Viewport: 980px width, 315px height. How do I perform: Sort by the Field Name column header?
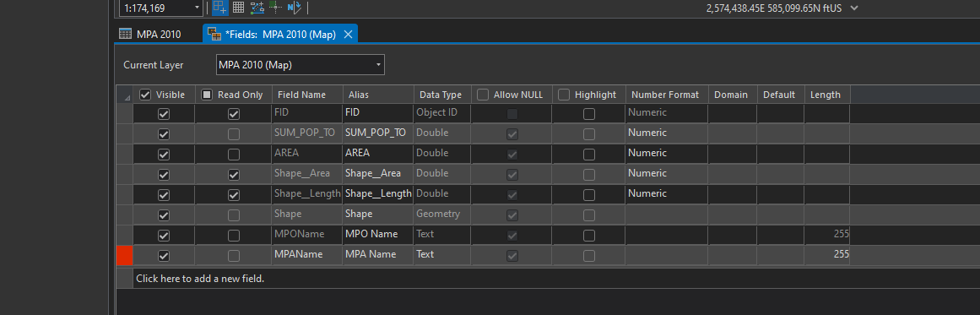[x=307, y=95]
